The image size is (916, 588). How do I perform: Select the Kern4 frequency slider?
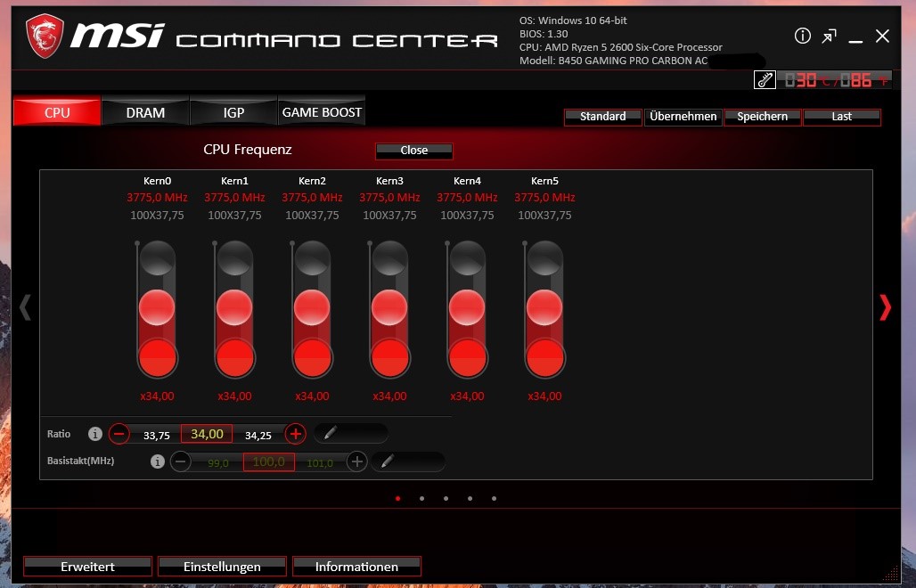click(x=467, y=309)
